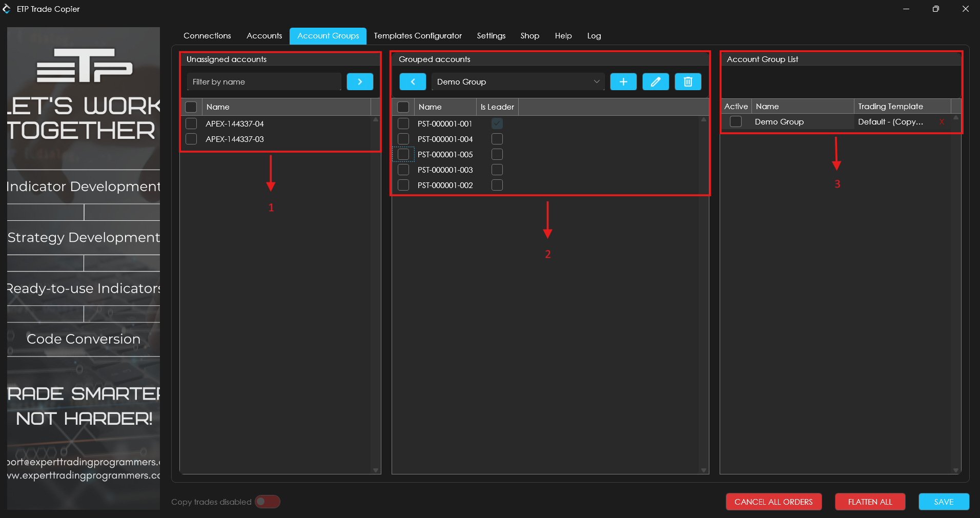Switch to the Connections tab
980x518 pixels.
[207, 36]
